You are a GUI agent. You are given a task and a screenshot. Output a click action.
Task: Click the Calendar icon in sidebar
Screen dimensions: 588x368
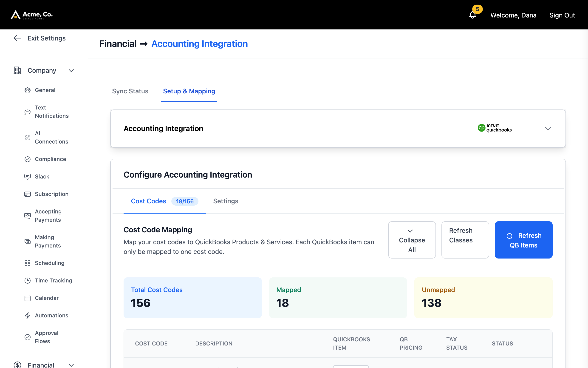click(28, 298)
